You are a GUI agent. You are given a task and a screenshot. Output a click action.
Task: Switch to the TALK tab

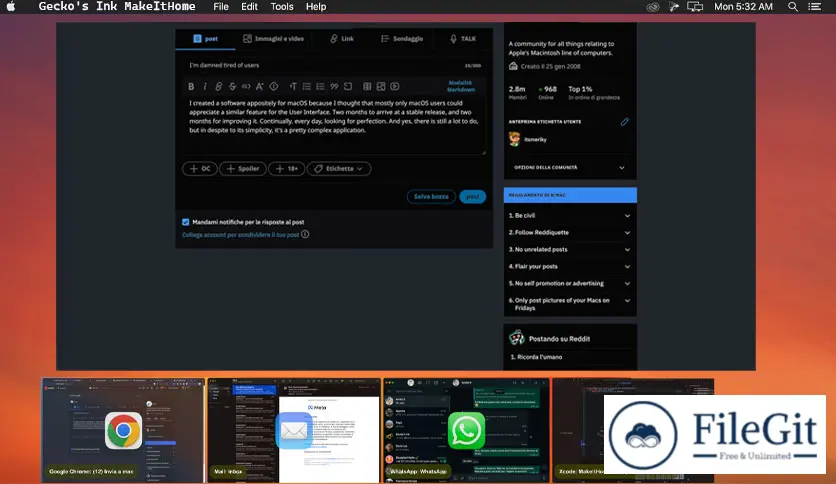click(463, 39)
